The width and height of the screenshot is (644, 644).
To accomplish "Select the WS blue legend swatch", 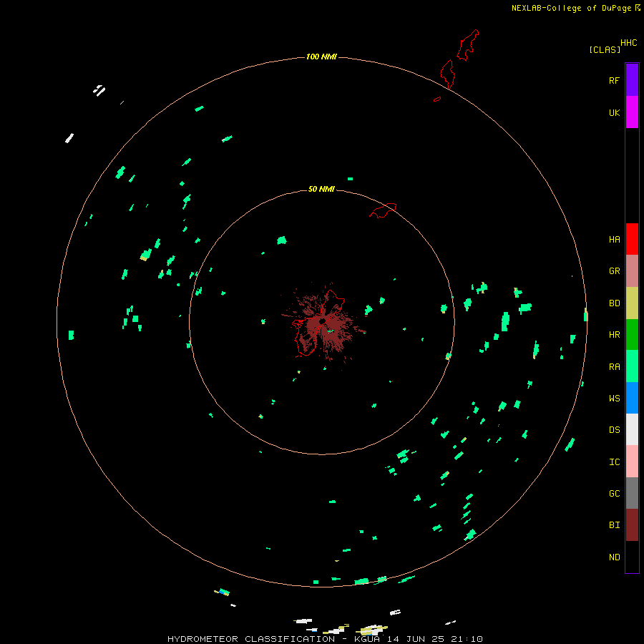I will 632,398.
